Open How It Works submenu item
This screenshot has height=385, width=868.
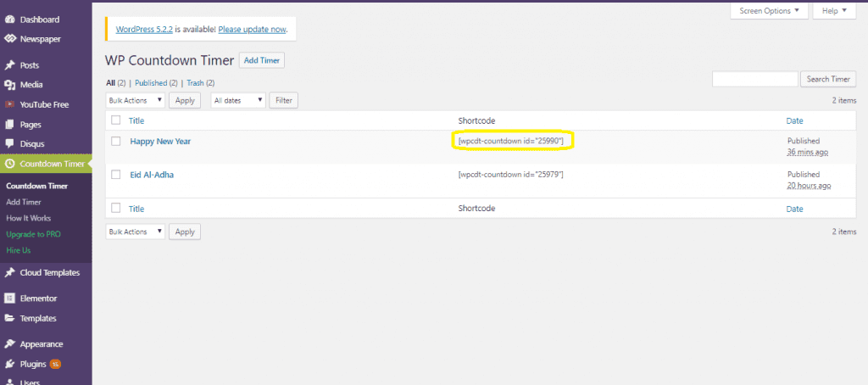pos(28,218)
